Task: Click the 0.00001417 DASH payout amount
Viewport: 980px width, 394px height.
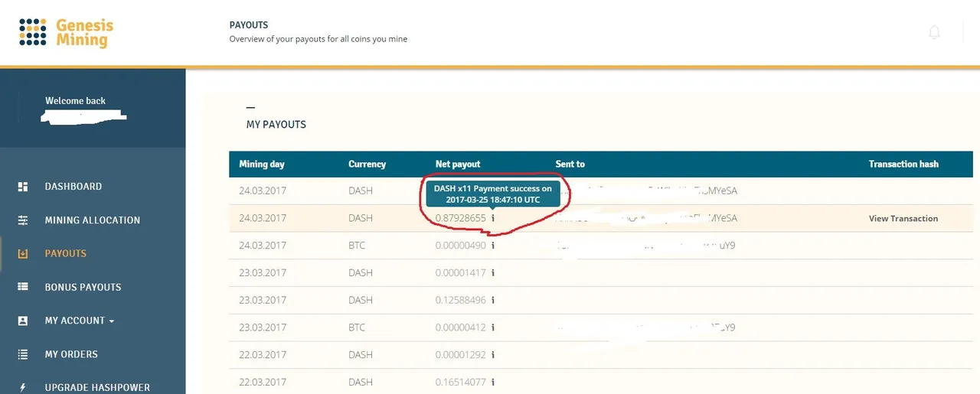Action: pos(461,273)
